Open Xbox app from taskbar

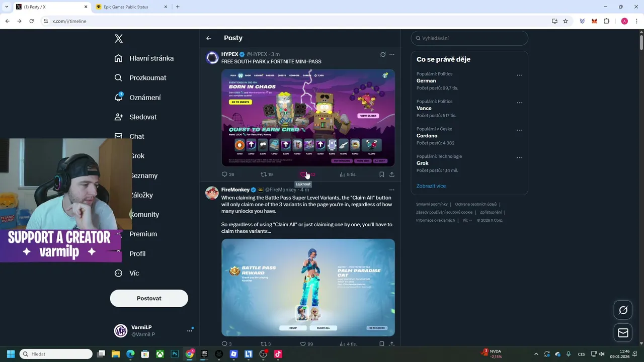[x=160, y=354]
